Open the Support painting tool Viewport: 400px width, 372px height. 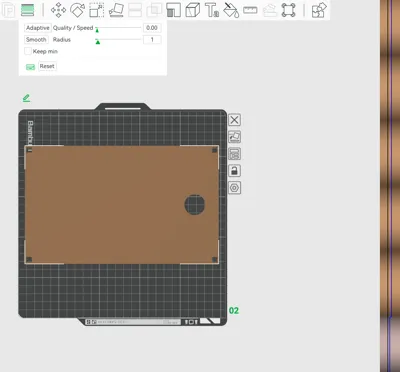tap(173, 10)
